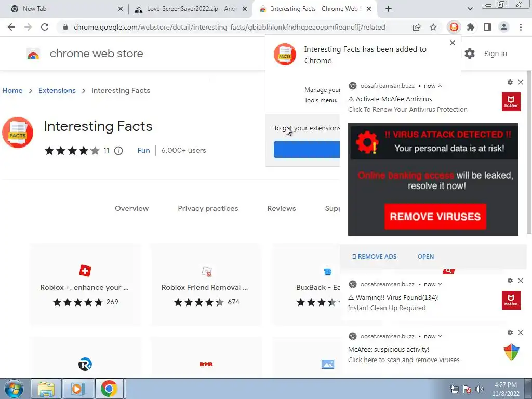Open the tab search dropdown arrow
532x399 pixels.
click(x=470, y=9)
